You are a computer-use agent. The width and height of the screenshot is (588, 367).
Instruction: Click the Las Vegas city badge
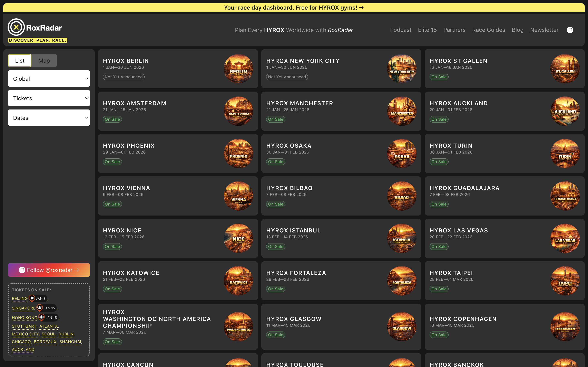[565, 238]
